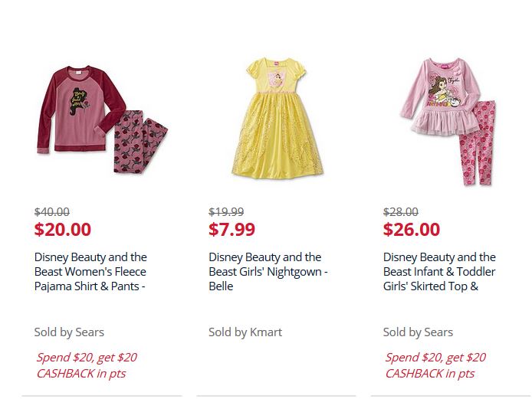Click Sold by Sears under the pajama set

(69, 332)
